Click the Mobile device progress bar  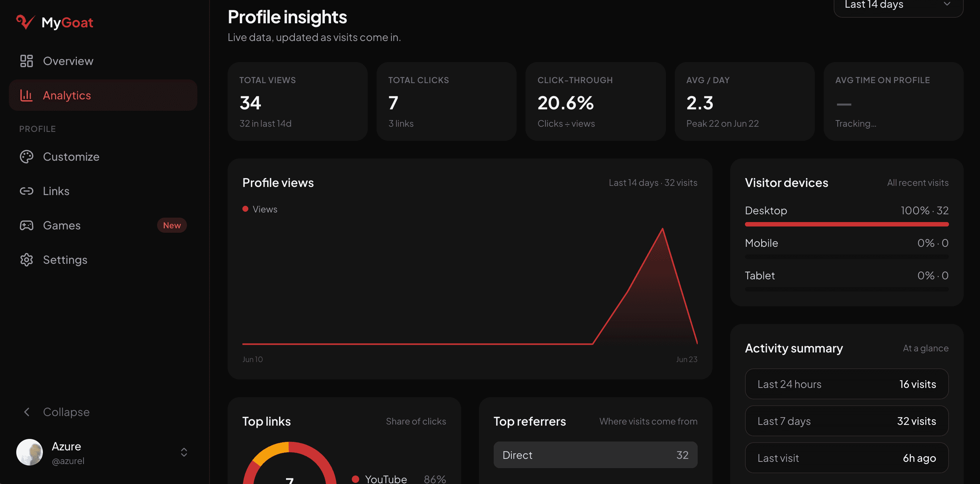(x=847, y=257)
